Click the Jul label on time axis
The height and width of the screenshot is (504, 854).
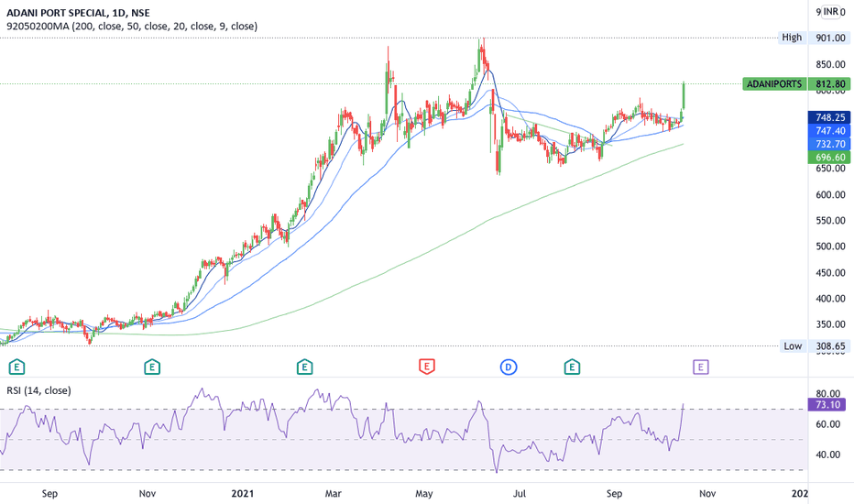tap(520, 494)
